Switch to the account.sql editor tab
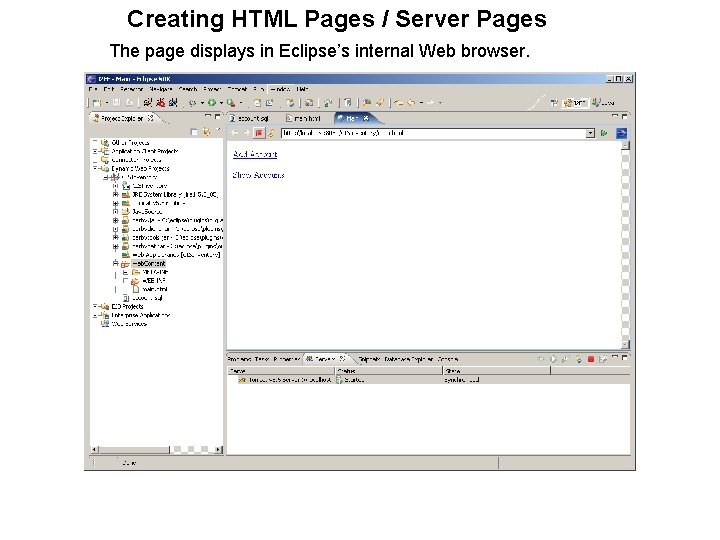This screenshot has width=720, height=540. (x=249, y=118)
